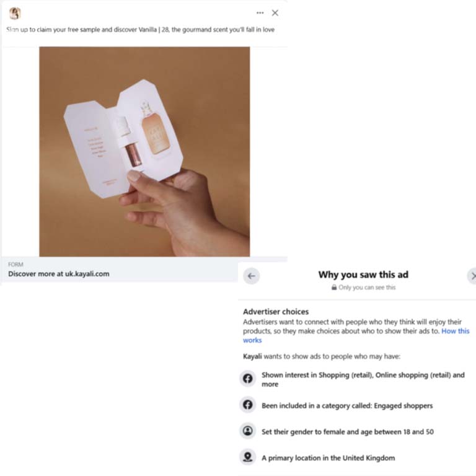This screenshot has height=476, width=476.
Task: Click the profile icon beside gender and age
Action: point(248,431)
